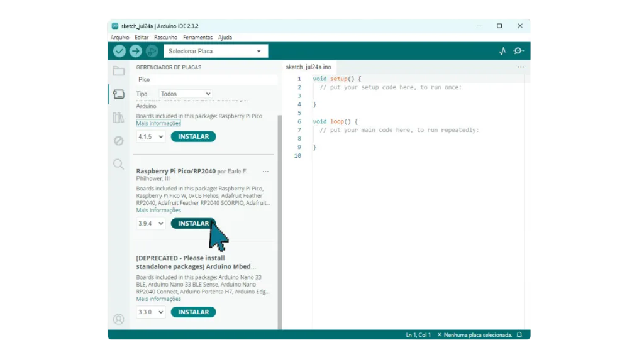This screenshot has width=644, height=362.
Task: Install version 4.1.5 board package
Action: (193, 136)
